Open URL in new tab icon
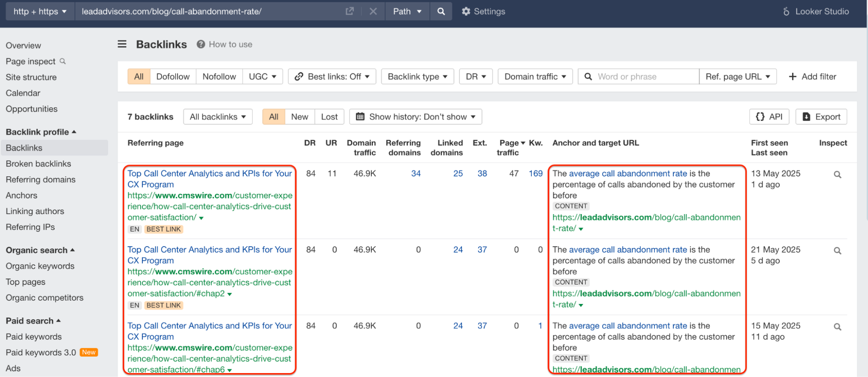This screenshot has height=377, width=868. click(x=350, y=11)
